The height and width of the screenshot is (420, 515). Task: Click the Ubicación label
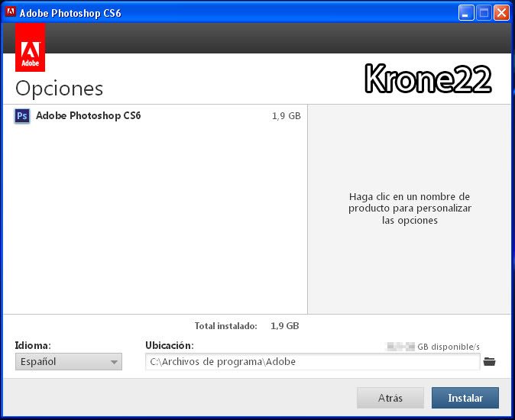pos(170,345)
